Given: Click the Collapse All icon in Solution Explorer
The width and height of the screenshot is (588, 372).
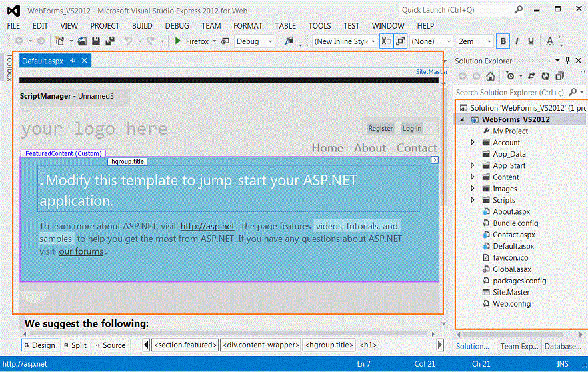Looking at the screenshot, I should coord(559,76).
